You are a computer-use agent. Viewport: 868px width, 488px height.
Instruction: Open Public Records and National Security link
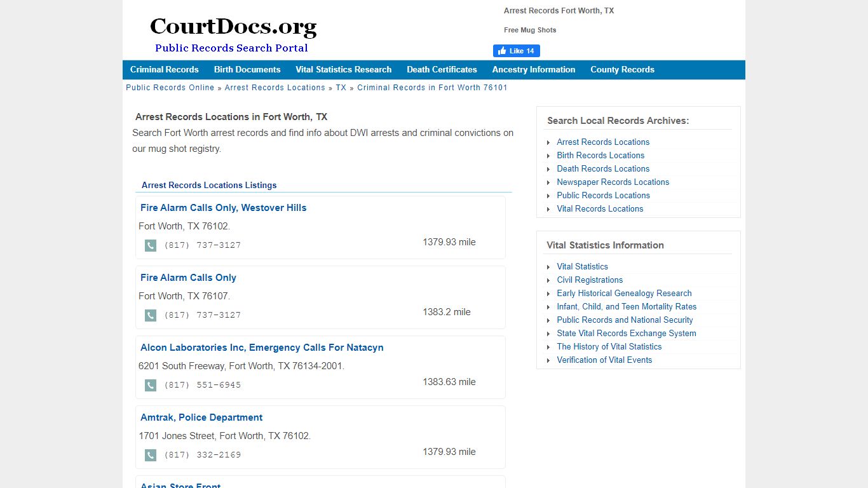[x=625, y=320]
